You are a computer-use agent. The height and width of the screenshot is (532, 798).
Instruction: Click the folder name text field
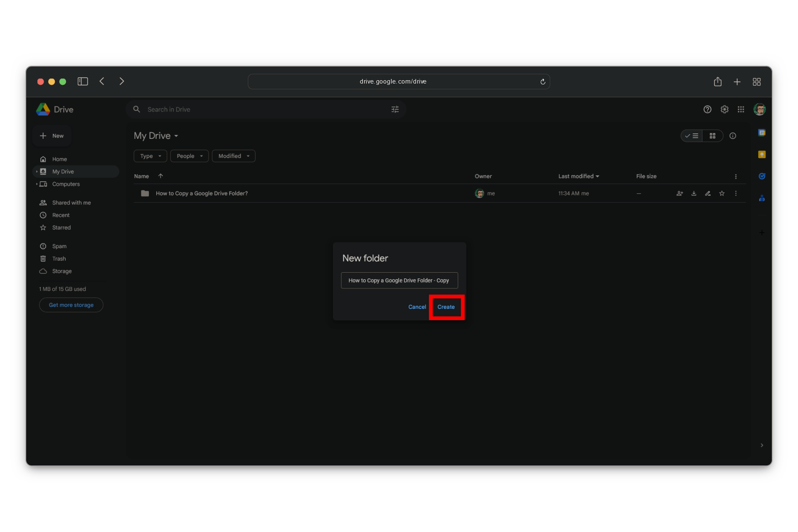click(x=399, y=281)
